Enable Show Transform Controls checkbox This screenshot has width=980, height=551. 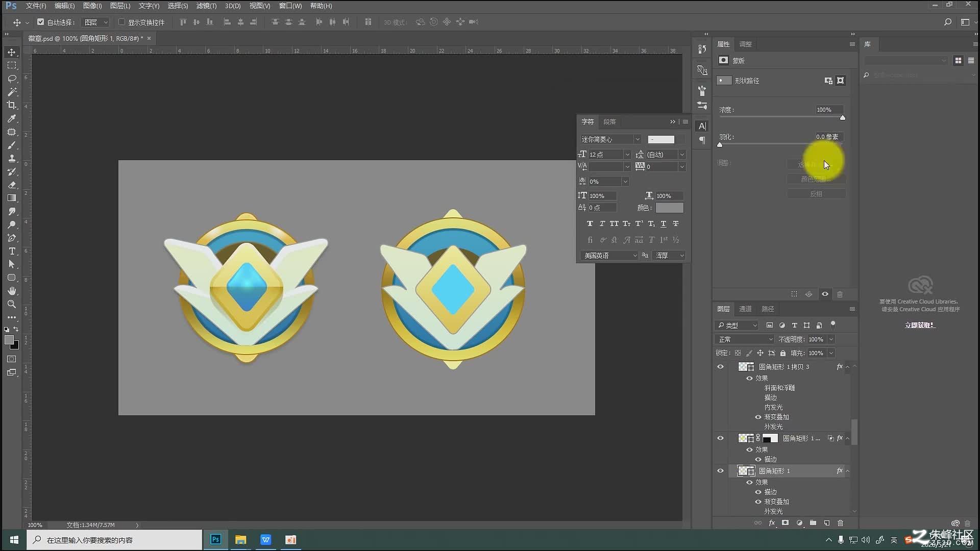(x=121, y=22)
